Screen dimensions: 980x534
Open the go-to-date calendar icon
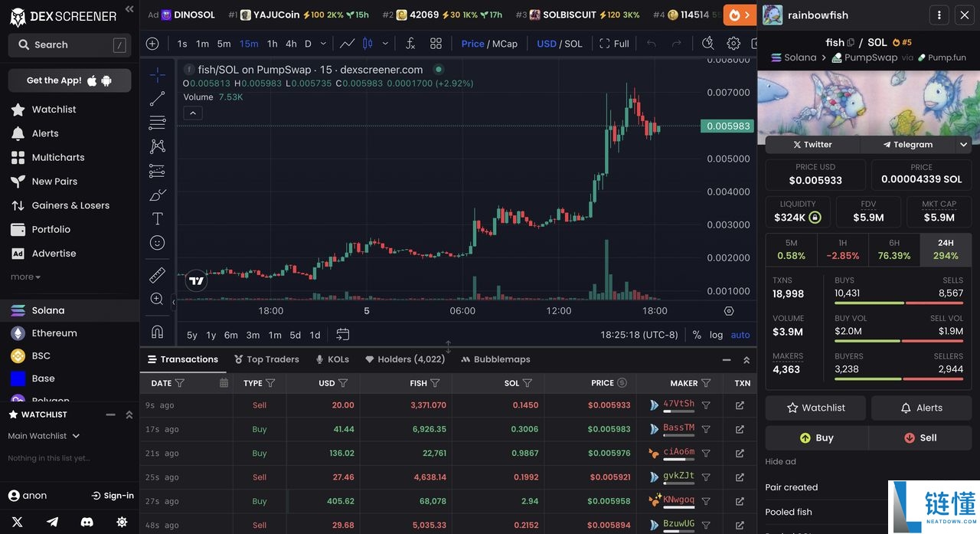pyautogui.click(x=343, y=335)
